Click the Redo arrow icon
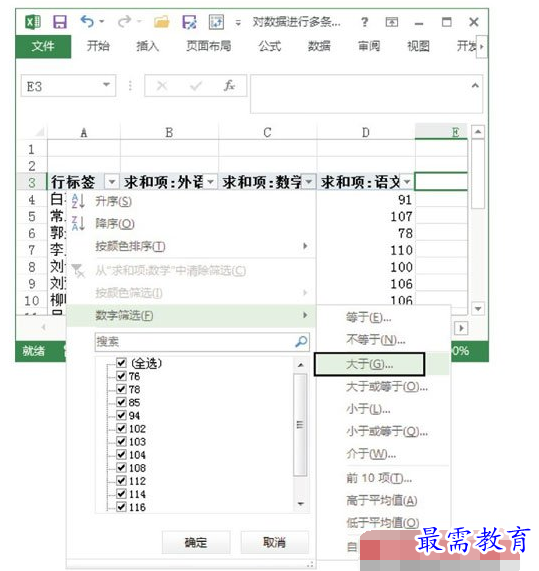Image resolution: width=539 pixels, height=571 pixels. 124,21
